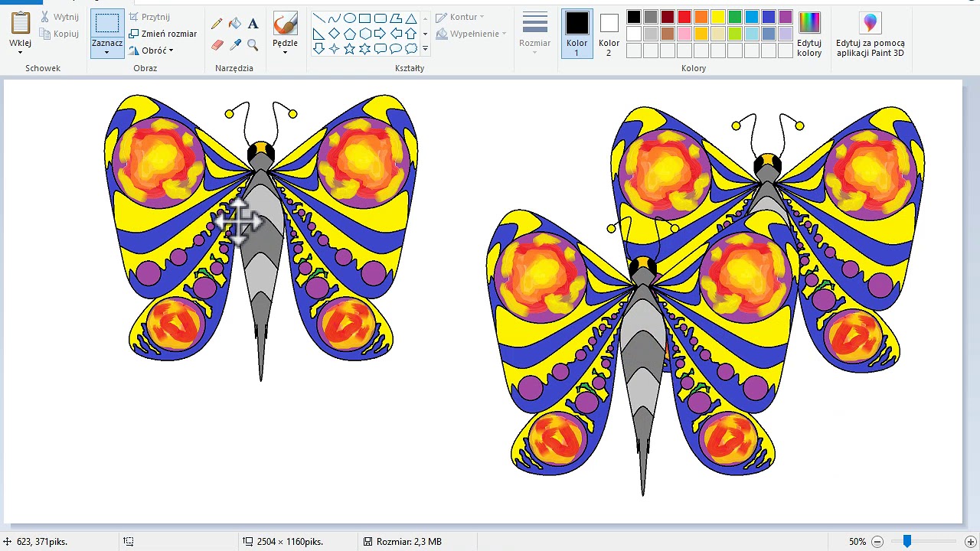Pick the green color swatch

click(735, 18)
